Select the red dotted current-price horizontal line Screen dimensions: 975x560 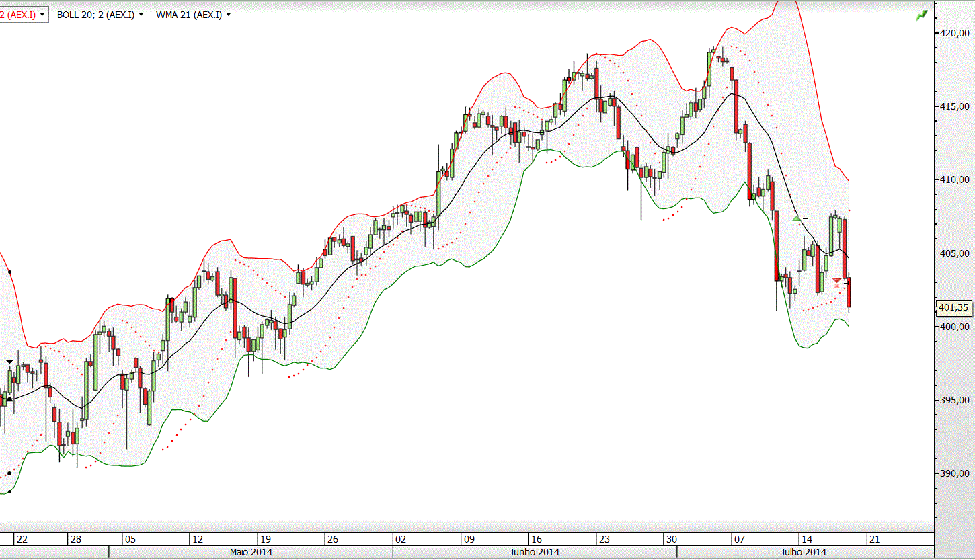click(467, 307)
